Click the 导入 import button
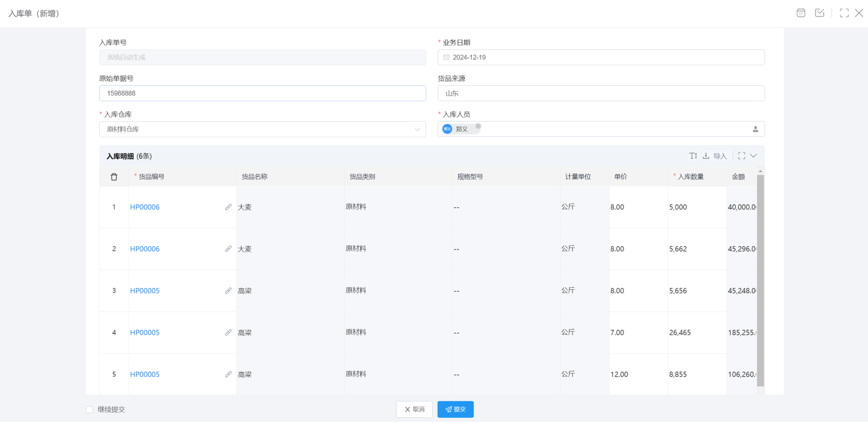The image size is (868, 422). pyautogui.click(x=715, y=156)
